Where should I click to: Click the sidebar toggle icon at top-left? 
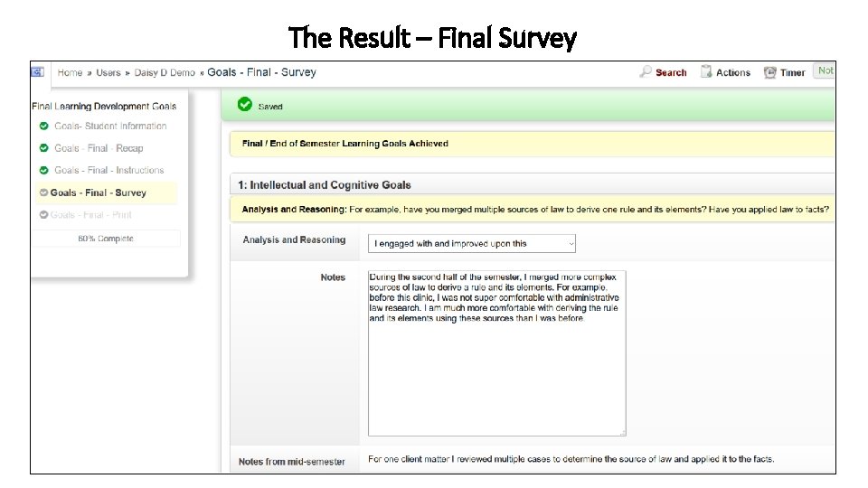37,71
